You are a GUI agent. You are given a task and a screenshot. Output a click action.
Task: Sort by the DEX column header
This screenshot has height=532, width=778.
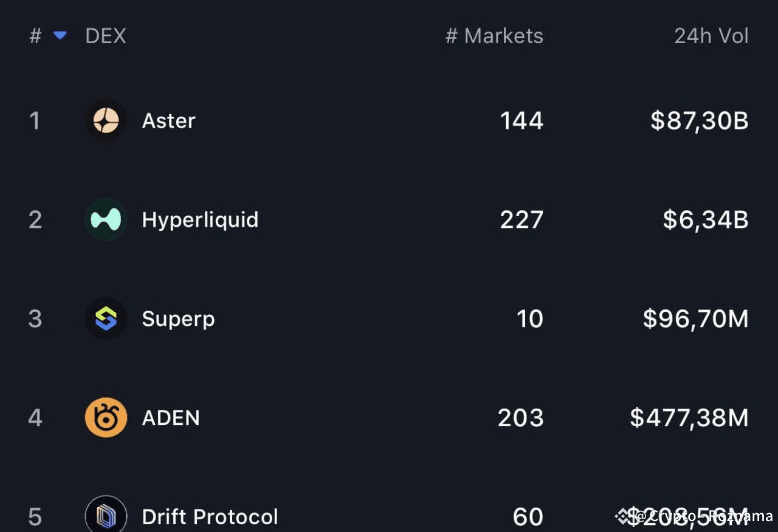click(106, 36)
